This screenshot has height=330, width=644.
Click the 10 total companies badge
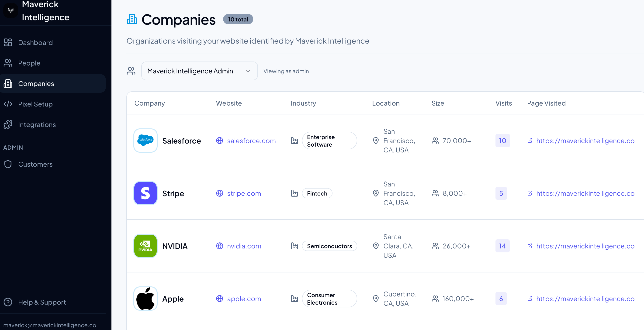point(238,19)
